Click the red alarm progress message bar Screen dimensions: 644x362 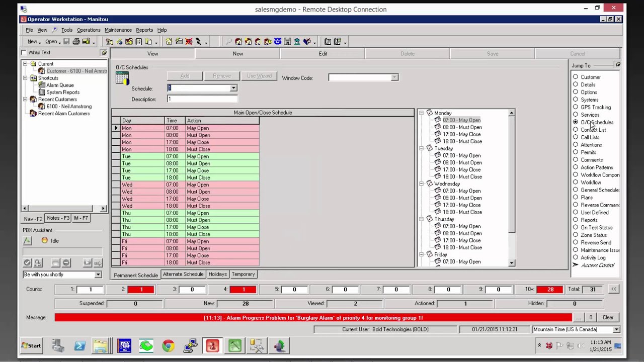tap(313, 318)
